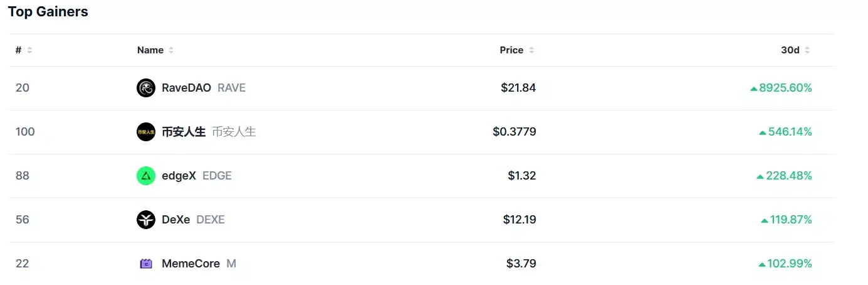
Task: Click sort arrows next to Name header
Action: [171, 50]
